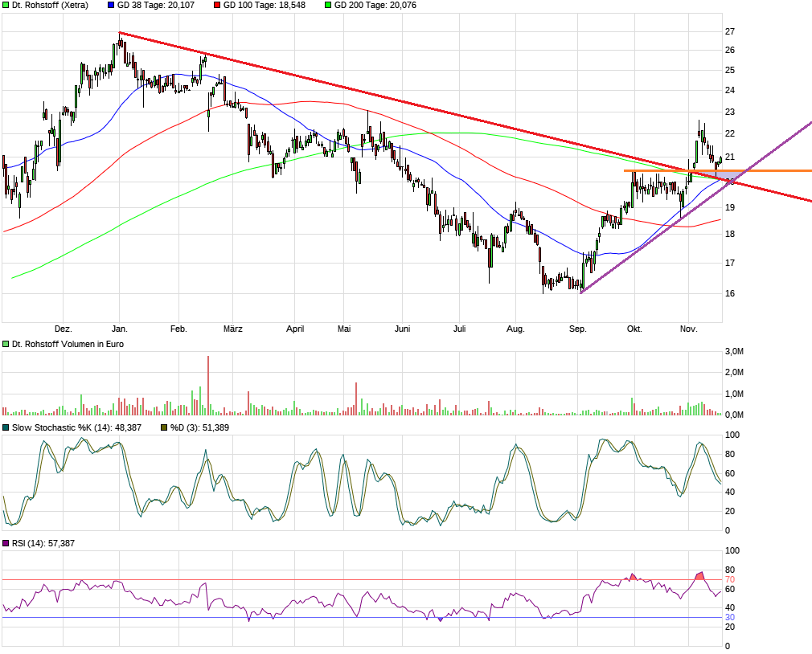Viewport: 812px width, 654px height.
Task: Click the 'Nov.' month axis label
Action: click(x=689, y=329)
